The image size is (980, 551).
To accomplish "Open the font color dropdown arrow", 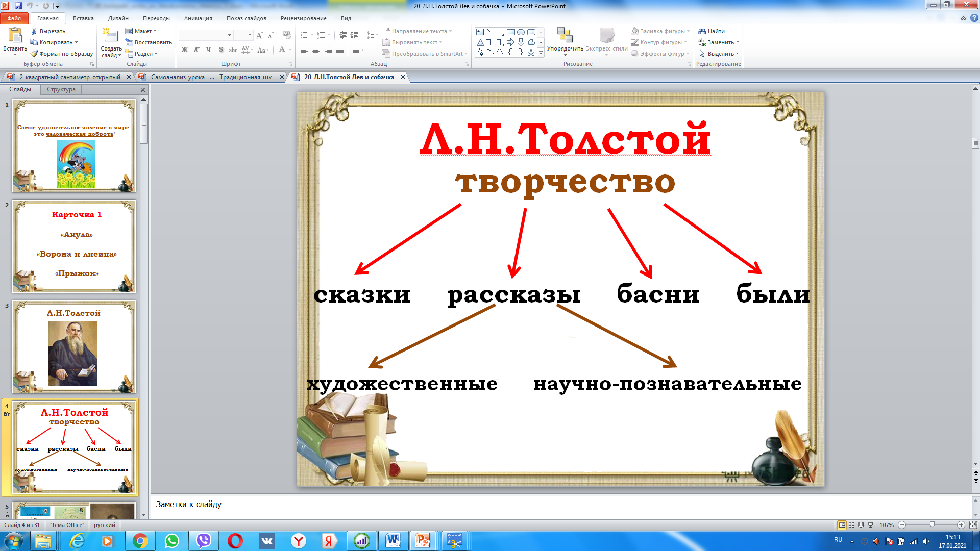I will click(x=290, y=50).
